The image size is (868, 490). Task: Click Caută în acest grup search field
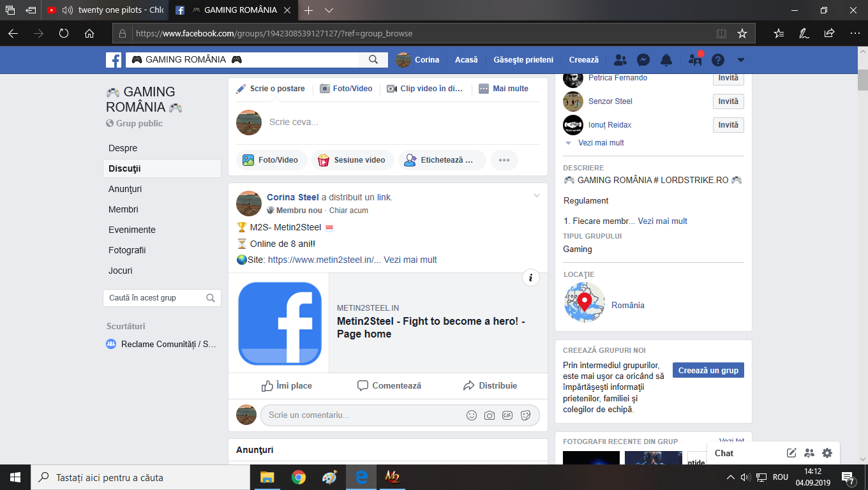pyautogui.click(x=162, y=298)
